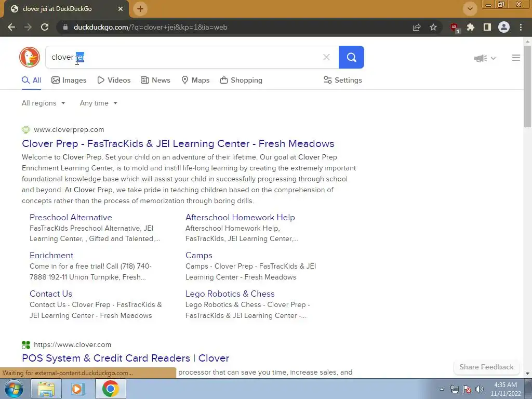This screenshot has width=532, height=399.
Task: Open DuckDuckGo hamburger side menu
Action: [516, 58]
